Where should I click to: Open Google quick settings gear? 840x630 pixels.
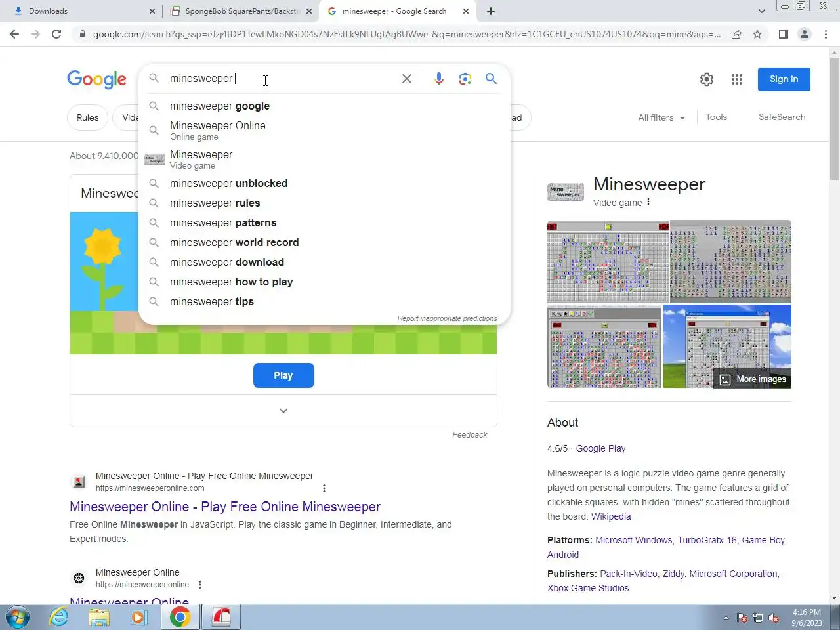point(707,79)
